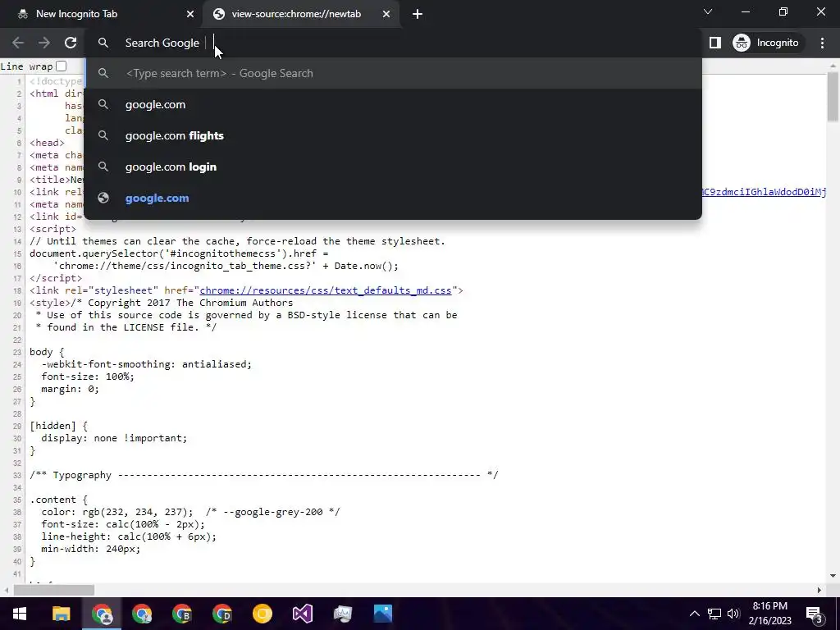Click the 'display: none !important;' source line
The image size is (840, 630).
click(114, 438)
